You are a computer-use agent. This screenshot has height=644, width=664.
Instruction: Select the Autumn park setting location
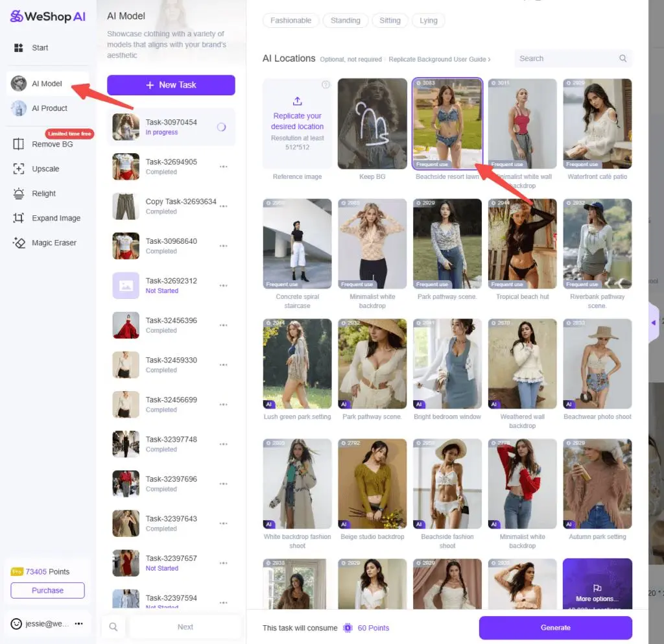point(597,484)
